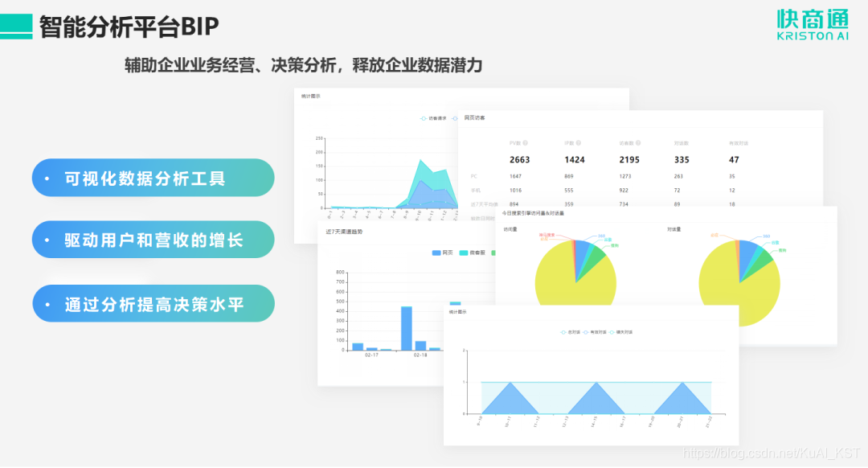Click the 访客数 help question-mark icon
This screenshot has height=468, width=868.
tap(638, 143)
